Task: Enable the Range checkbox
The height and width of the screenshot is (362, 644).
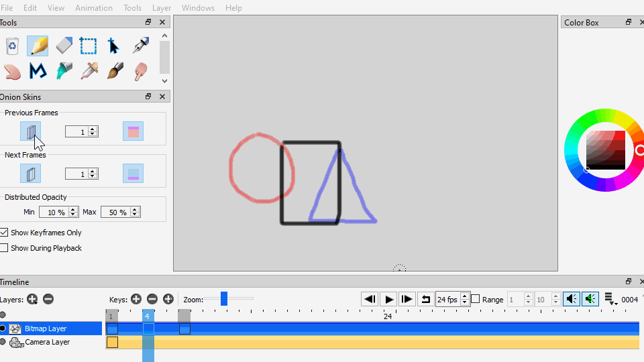Action: pos(475,299)
